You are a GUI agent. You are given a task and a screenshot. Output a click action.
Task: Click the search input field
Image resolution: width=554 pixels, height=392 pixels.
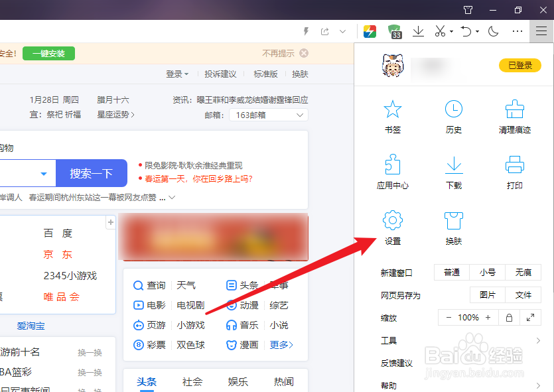point(18,173)
